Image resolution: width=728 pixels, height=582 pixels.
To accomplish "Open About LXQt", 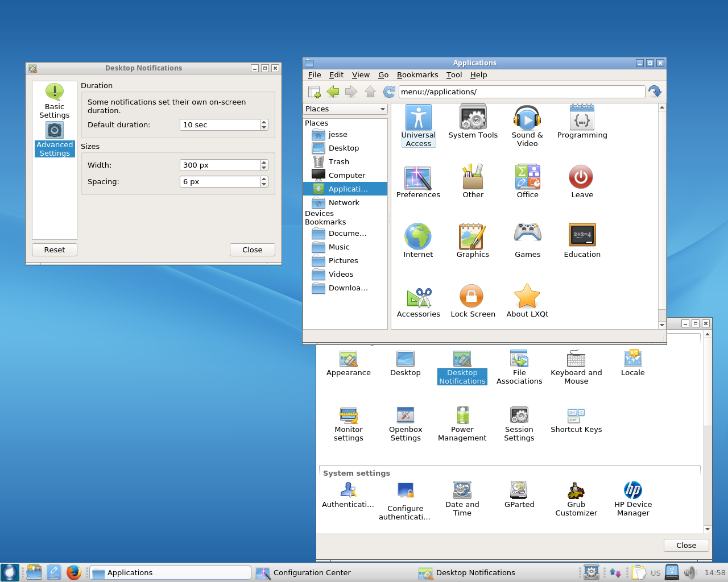I will (x=527, y=301).
